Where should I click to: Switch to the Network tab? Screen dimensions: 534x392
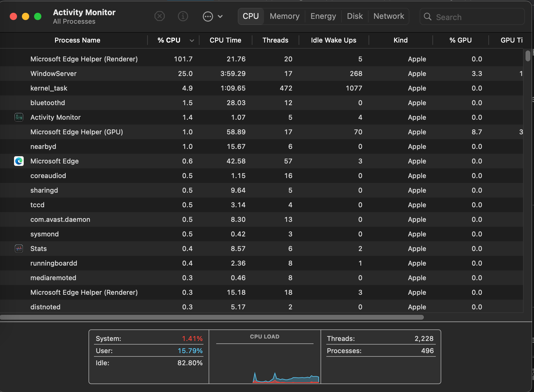click(389, 16)
